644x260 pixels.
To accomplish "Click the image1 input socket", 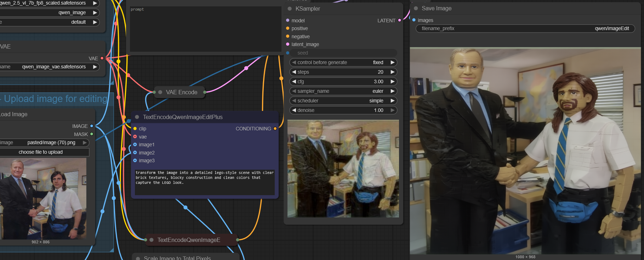I will coord(135,145).
